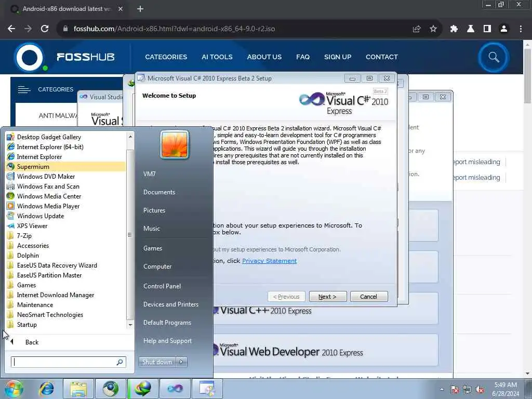Image resolution: width=532 pixels, height=399 pixels.
Task: Launch Windows Update
Action: [x=41, y=216]
